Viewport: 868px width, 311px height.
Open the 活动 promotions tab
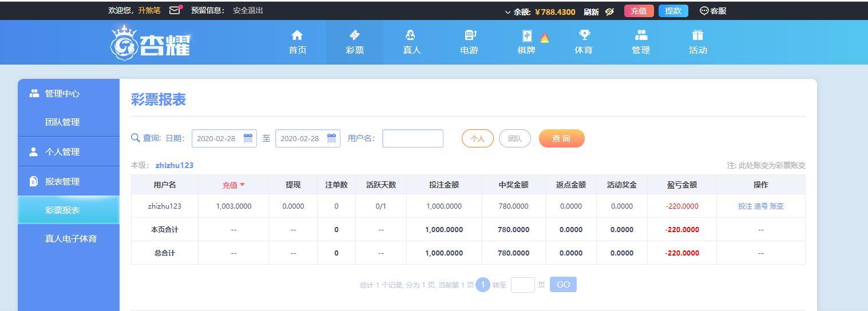[698, 42]
